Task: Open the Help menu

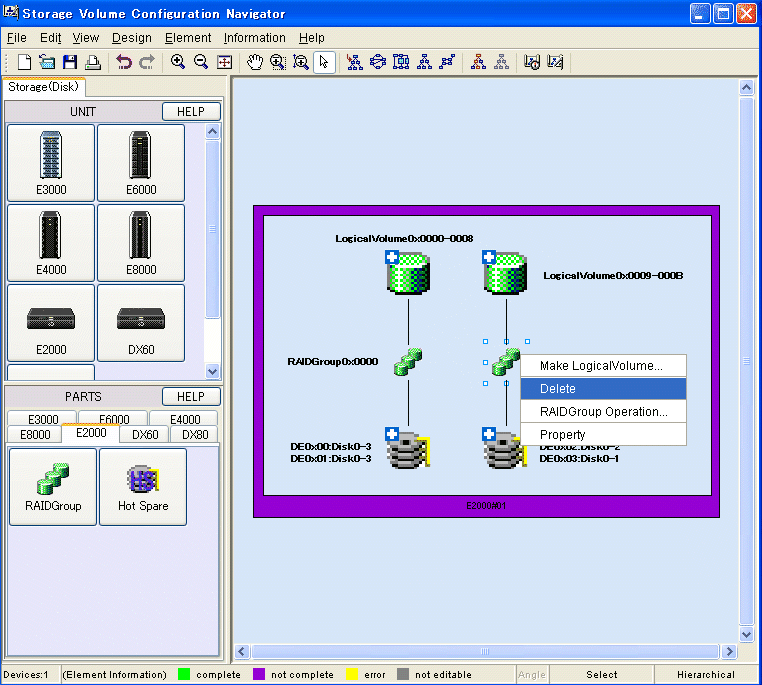Action: [x=312, y=38]
